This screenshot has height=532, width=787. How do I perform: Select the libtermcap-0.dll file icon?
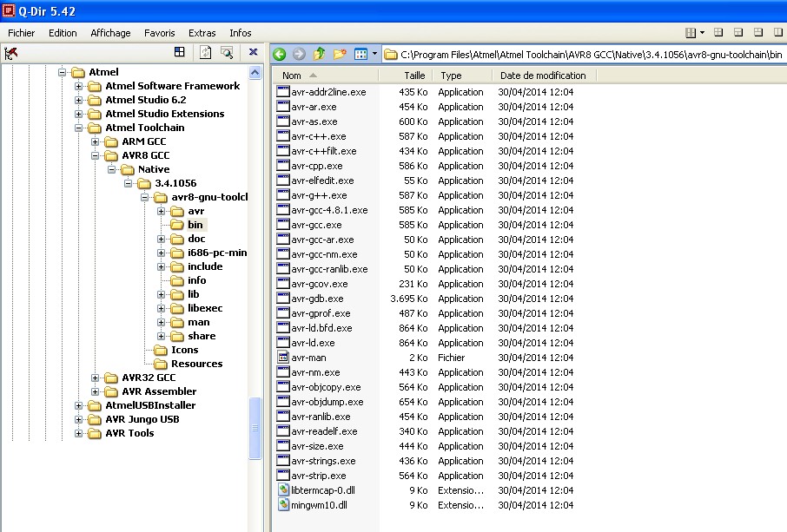click(x=283, y=490)
